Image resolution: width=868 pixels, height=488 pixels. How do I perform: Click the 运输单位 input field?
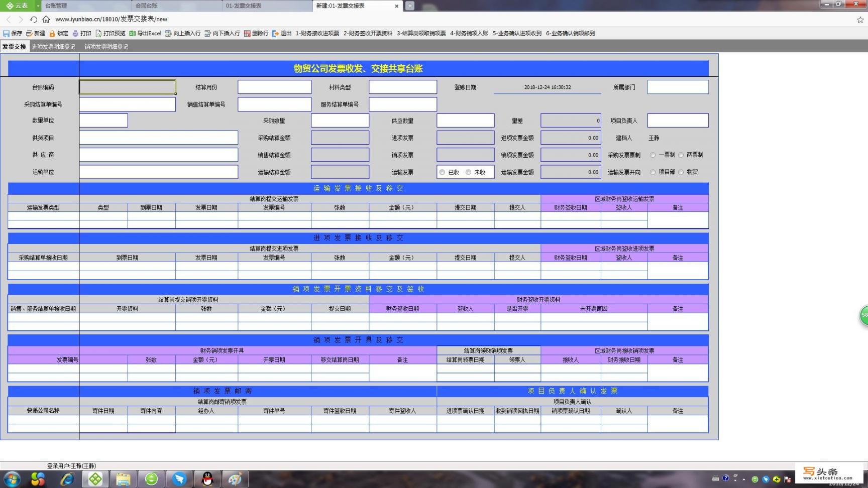159,172
